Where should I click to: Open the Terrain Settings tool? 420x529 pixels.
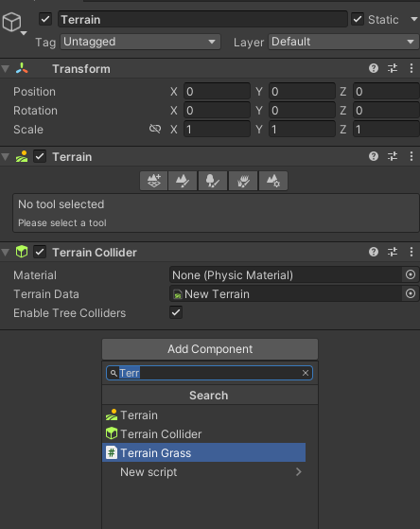[273, 181]
